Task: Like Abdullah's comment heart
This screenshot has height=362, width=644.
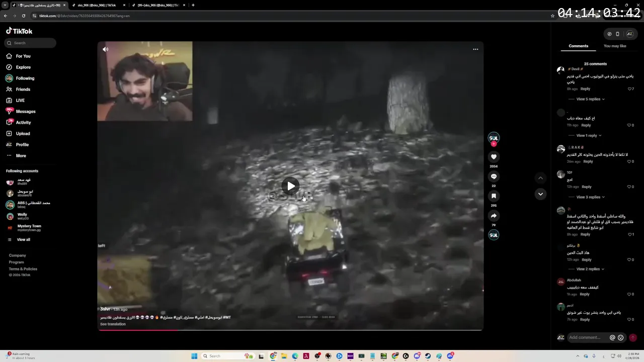Action: point(629,294)
